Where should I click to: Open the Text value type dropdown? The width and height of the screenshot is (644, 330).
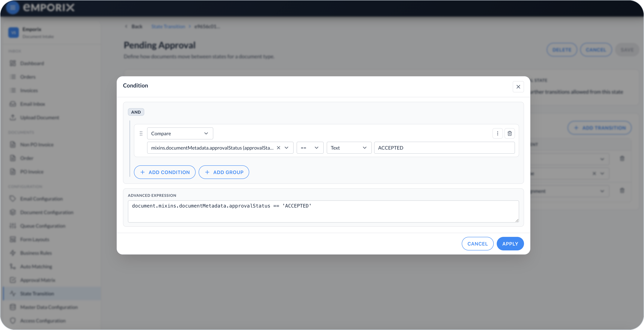349,148
